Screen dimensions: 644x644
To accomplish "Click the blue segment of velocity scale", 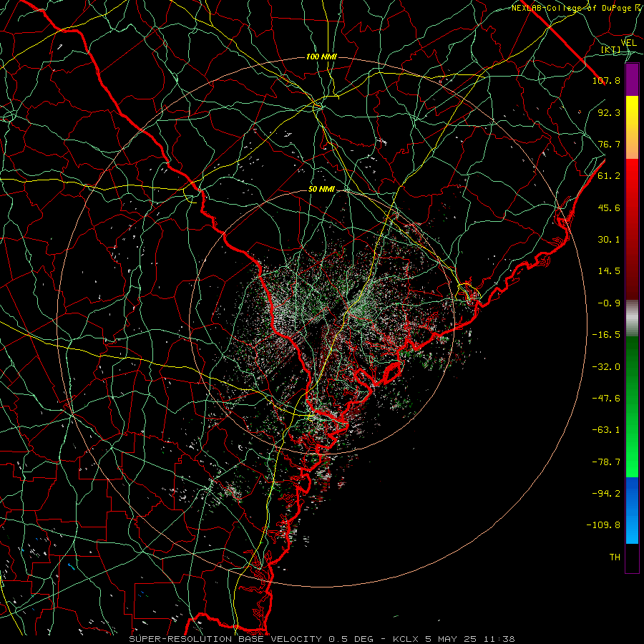I will coord(632,510).
